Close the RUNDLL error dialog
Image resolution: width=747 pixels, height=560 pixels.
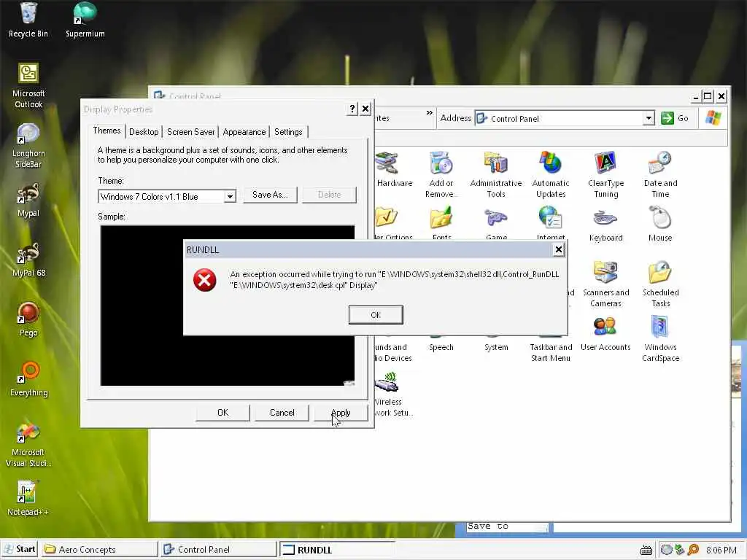click(558, 249)
